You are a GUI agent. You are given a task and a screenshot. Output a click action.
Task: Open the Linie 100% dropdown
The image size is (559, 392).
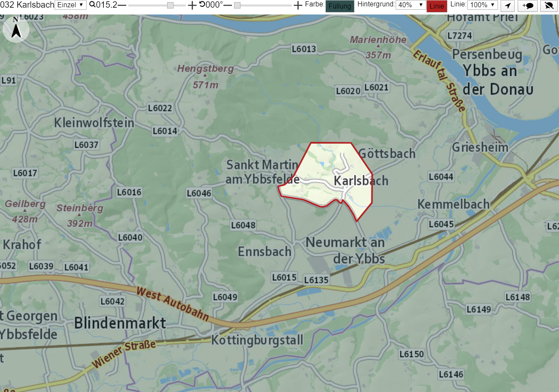point(483,5)
